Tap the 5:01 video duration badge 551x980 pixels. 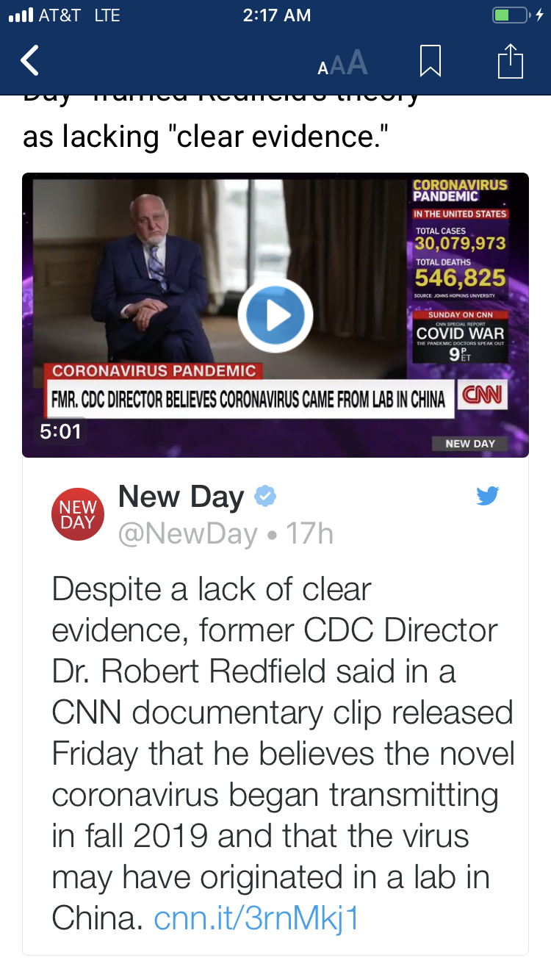(x=60, y=431)
